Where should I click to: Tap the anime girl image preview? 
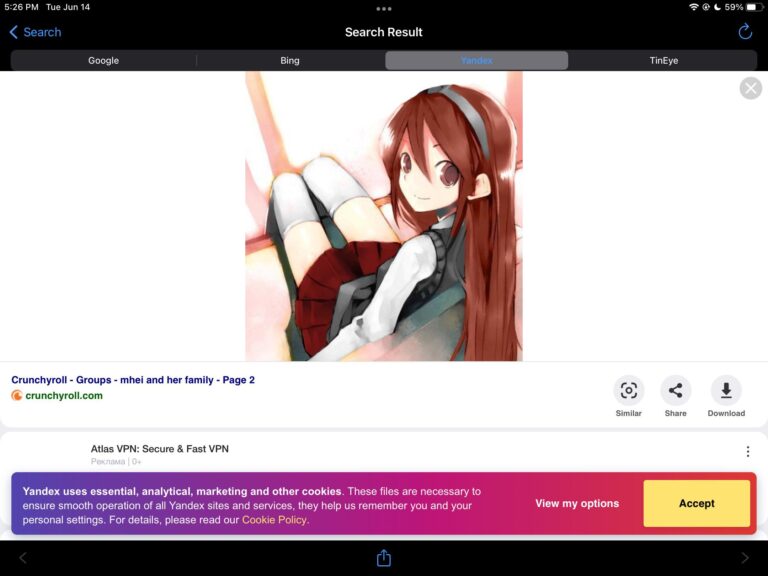tap(384, 216)
